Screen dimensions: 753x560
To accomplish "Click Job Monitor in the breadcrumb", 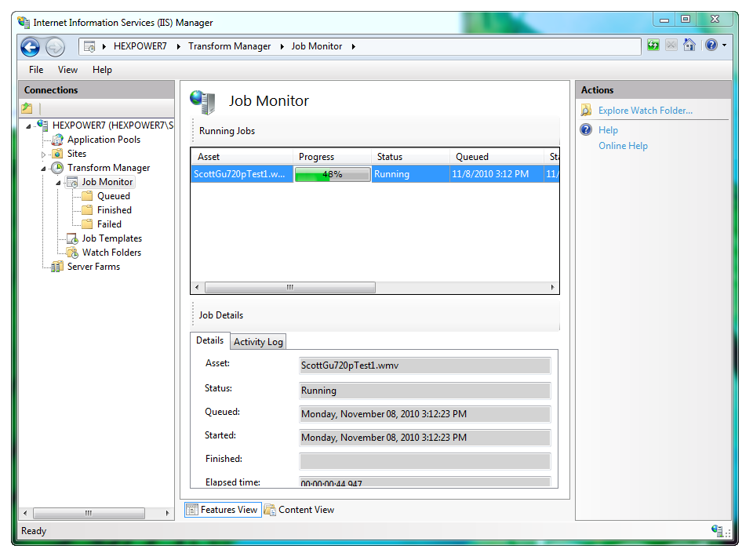I will pyautogui.click(x=316, y=46).
